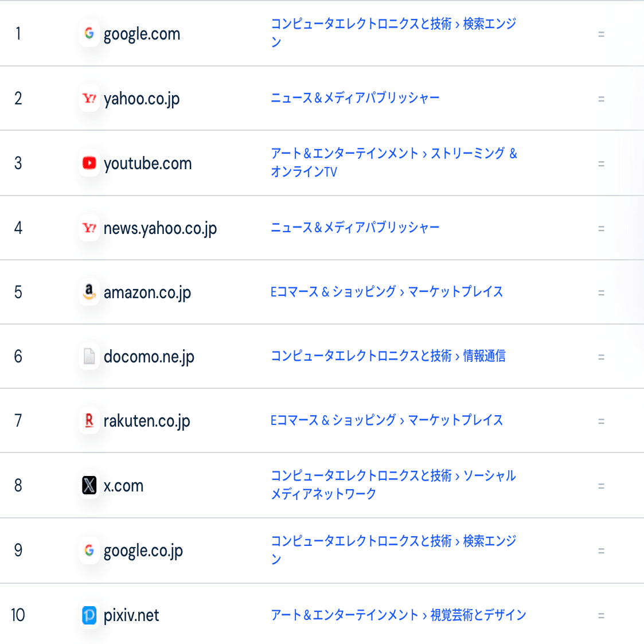644x644 pixels.
Task: Open the google.com site link
Action: (142, 34)
